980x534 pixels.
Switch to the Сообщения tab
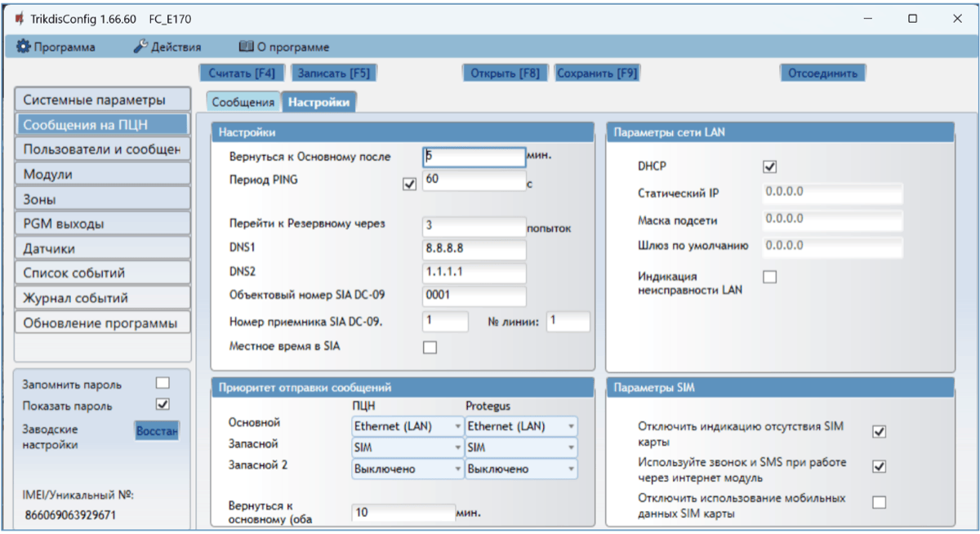243,102
